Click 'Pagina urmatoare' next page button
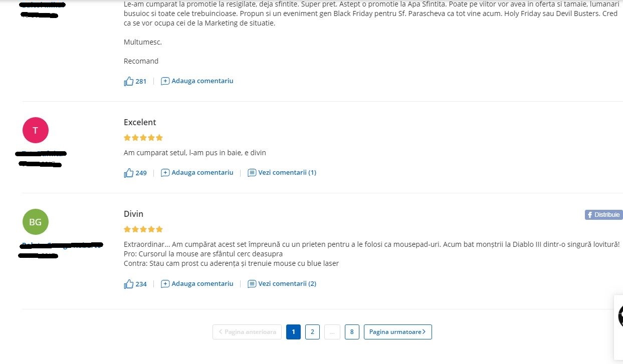This screenshot has height=364, width=623. [x=397, y=332]
